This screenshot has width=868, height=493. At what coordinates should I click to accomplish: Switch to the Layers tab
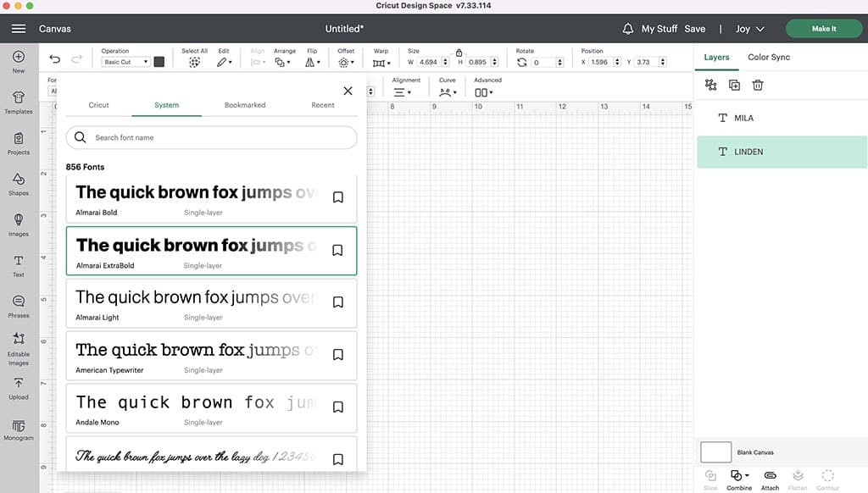[x=716, y=57]
